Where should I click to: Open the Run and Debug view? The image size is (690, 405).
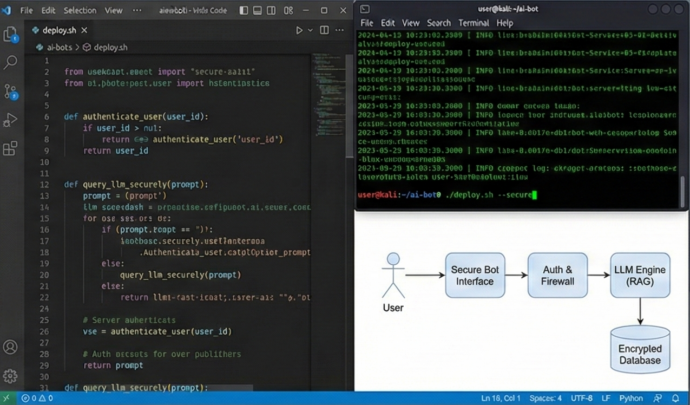coord(11,120)
